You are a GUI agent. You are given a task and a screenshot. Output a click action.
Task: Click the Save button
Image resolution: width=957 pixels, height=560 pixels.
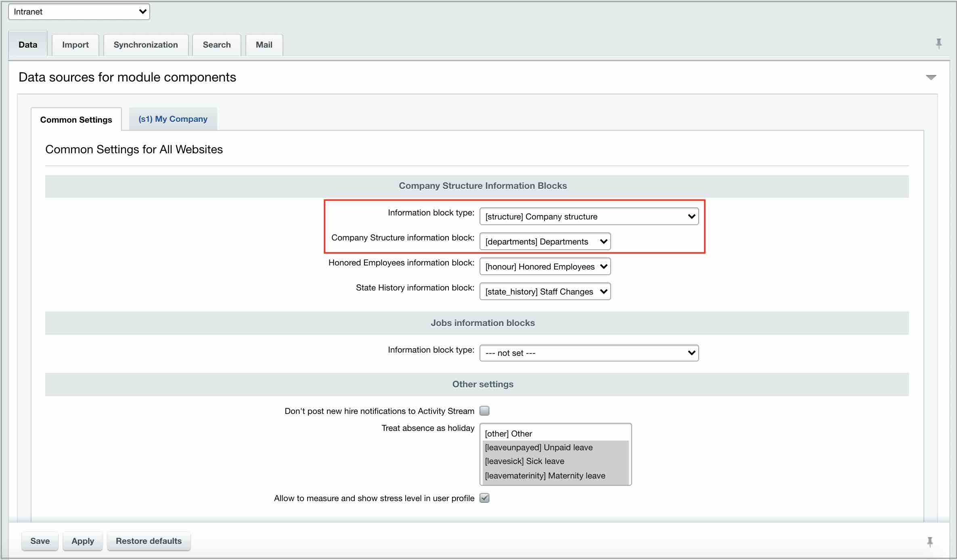click(40, 541)
